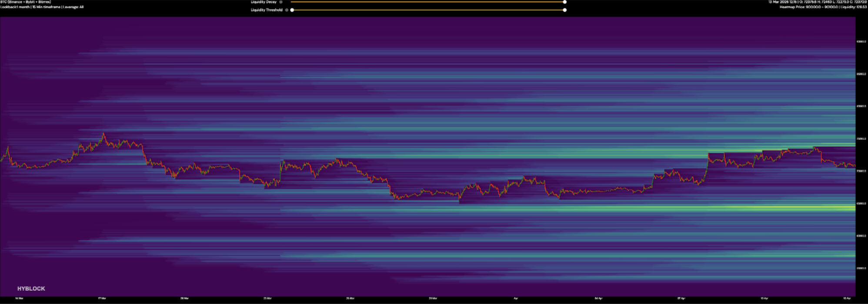Click the '20 Mar' date axis label

184,298
